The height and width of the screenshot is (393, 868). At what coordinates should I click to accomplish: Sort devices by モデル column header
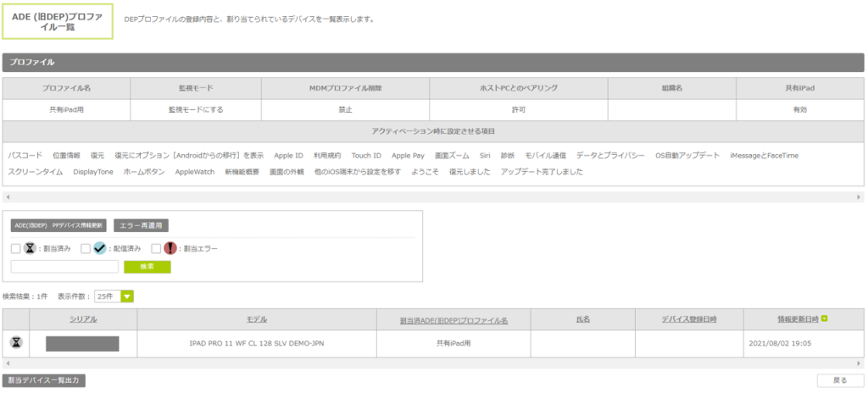(x=256, y=319)
